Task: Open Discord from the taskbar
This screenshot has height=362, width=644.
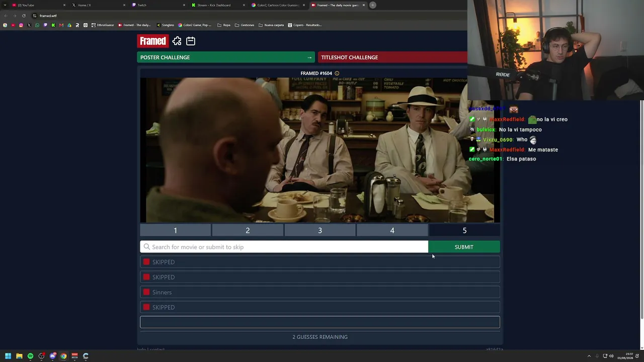Action: (x=52, y=356)
